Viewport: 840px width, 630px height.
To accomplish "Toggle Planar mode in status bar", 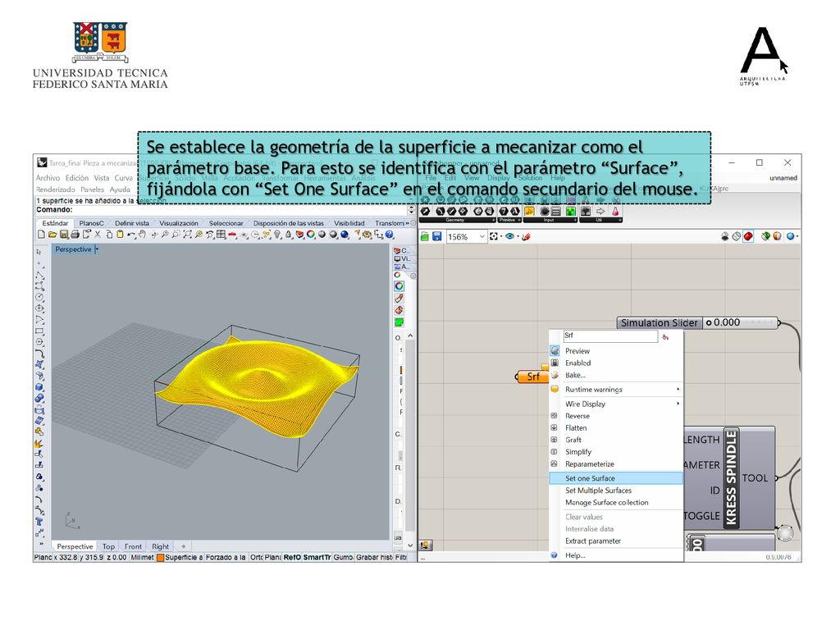I will pyautogui.click(x=272, y=557).
